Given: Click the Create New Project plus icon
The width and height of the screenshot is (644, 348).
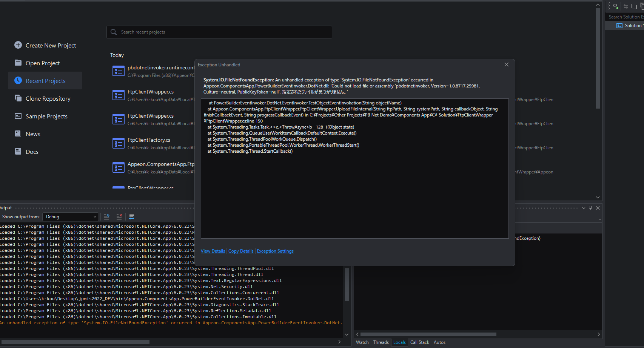Looking at the screenshot, I should click(18, 45).
